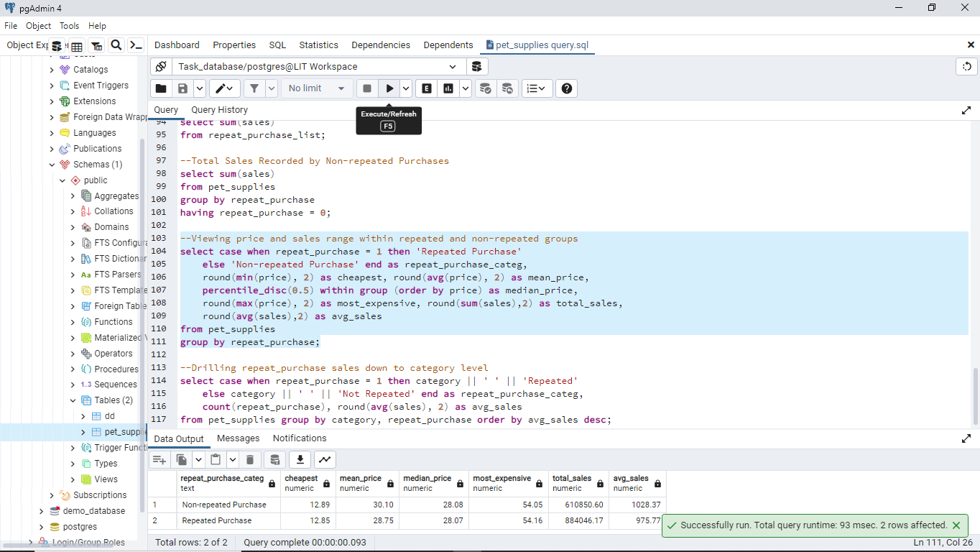This screenshot has height=552, width=980.
Task: Open the query tool help icon
Action: point(567,88)
